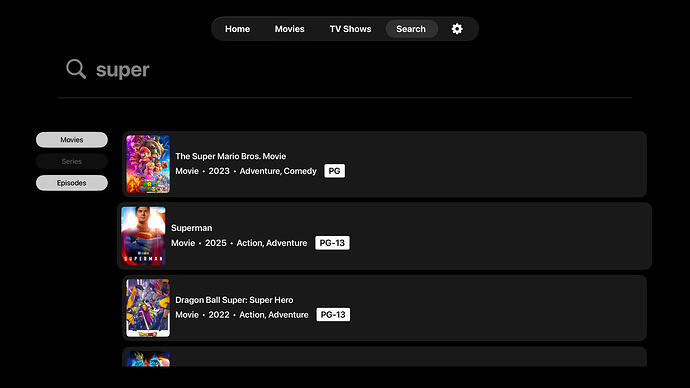Open the settings gear icon
The width and height of the screenshot is (690, 388).
tap(457, 29)
